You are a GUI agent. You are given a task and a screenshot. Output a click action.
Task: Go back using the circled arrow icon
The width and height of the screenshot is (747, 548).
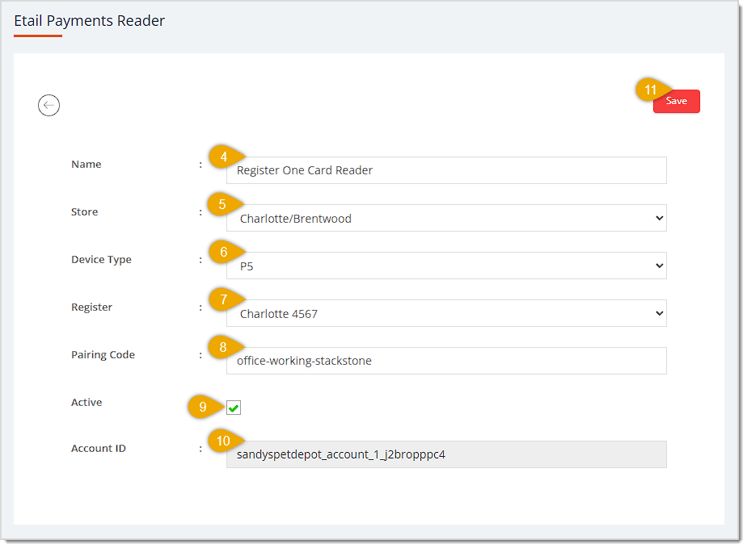pyautogui.click(x=49, y=105)
